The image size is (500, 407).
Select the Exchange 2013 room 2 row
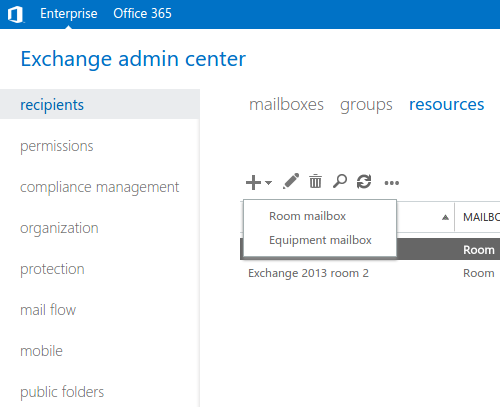[370, 273]
